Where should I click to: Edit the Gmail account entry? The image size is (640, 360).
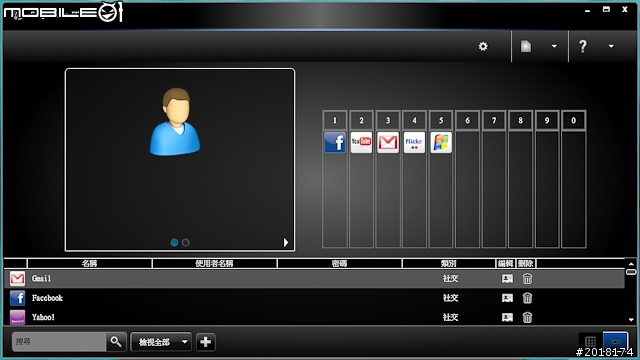pyautogui.click(x=507, y=278)
